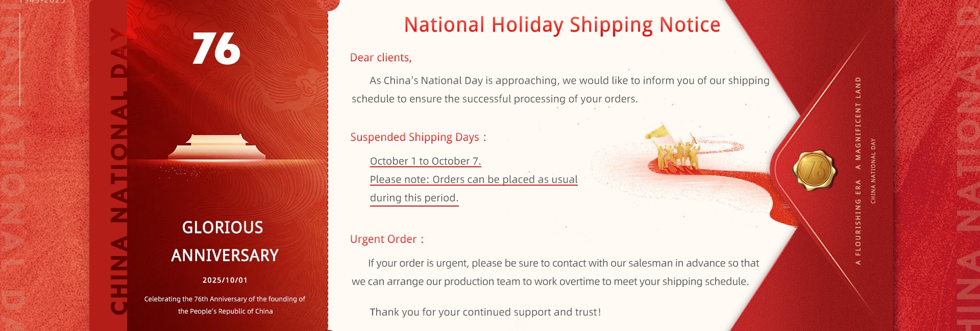Click the Tiananmen gate illustration

pyautogui.click(x=217, y=147)
